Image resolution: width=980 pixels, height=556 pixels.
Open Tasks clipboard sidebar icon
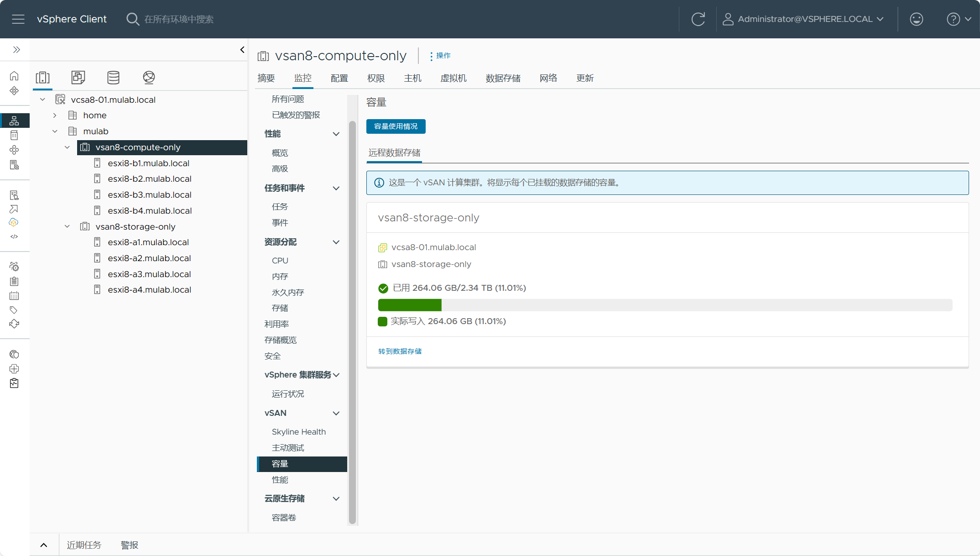point(14,281)
